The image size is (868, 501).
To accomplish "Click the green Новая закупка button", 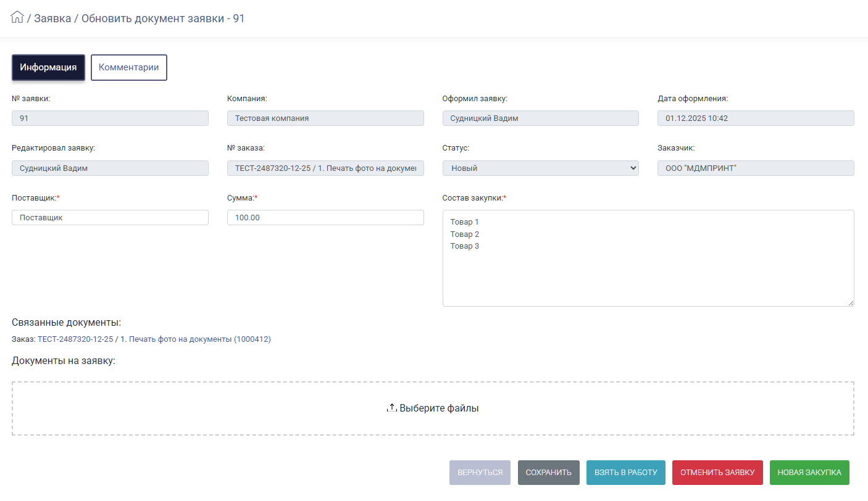I will [809, 473].
